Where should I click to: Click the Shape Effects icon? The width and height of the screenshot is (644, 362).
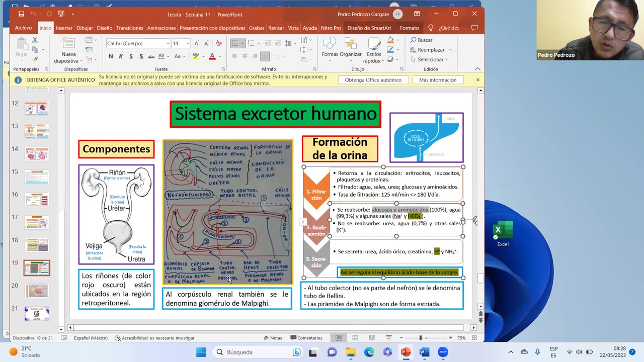390,60
